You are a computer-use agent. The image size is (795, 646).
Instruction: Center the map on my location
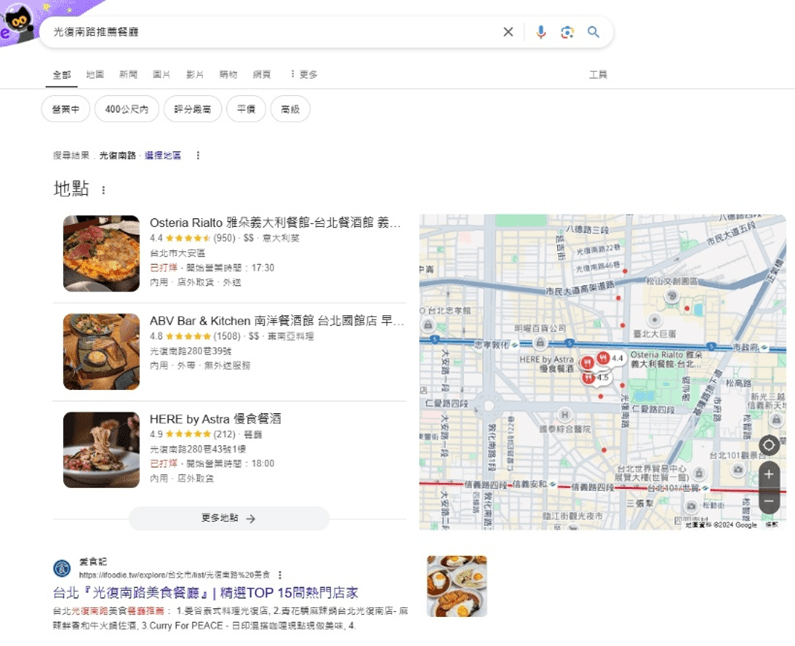(x=768, y=445)
